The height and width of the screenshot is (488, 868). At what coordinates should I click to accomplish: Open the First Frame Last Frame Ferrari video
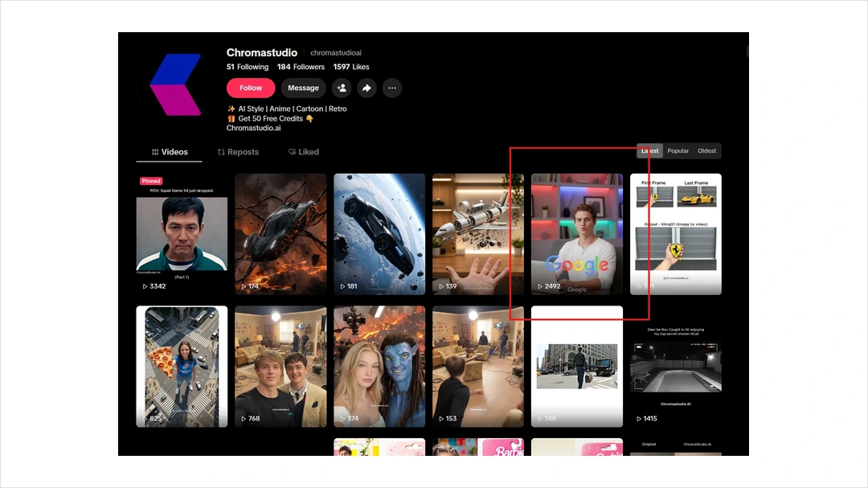pos(675,234)
